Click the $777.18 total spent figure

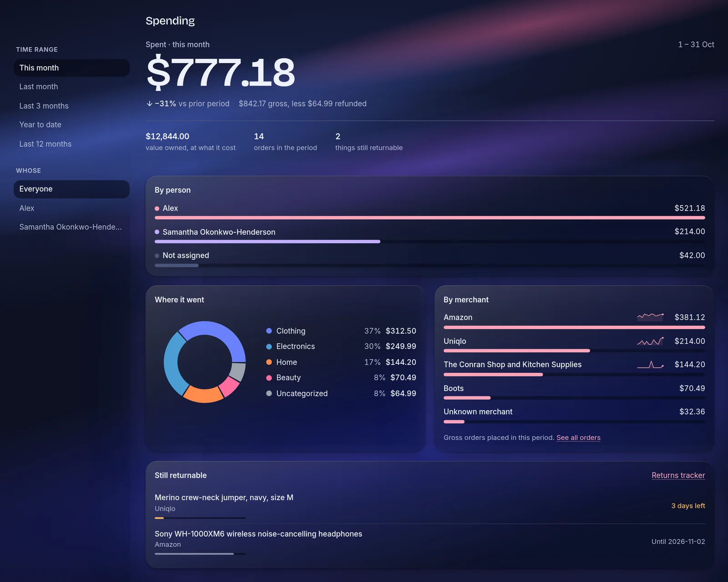click(221, 72)
